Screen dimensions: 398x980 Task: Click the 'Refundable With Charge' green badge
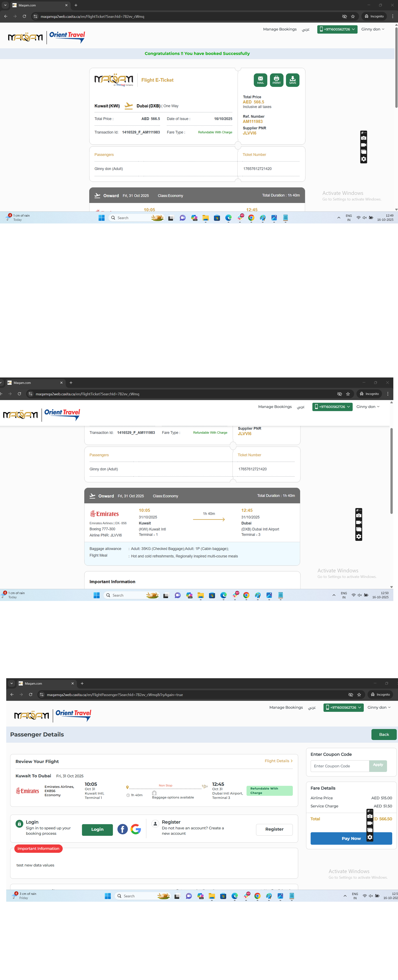269,790
